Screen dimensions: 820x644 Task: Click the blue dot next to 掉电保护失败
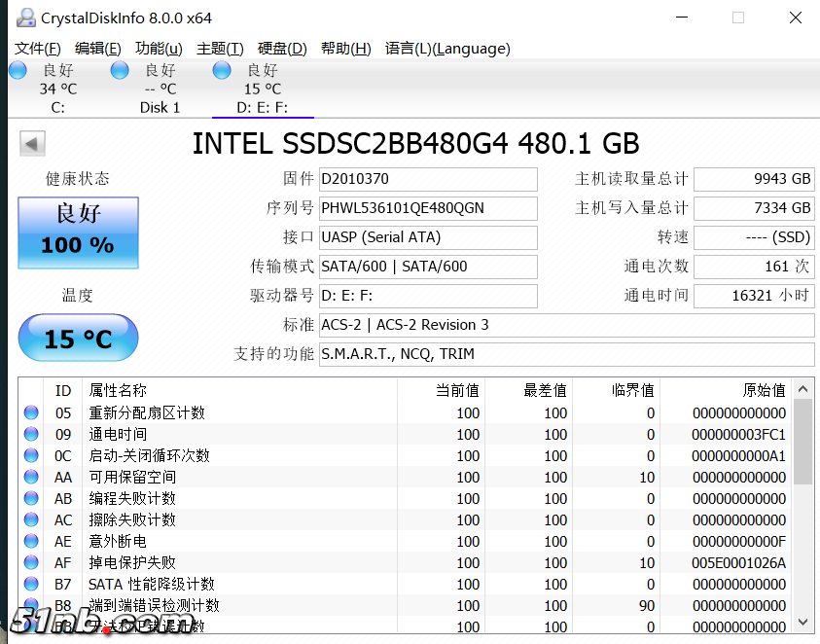click(31, 561)
